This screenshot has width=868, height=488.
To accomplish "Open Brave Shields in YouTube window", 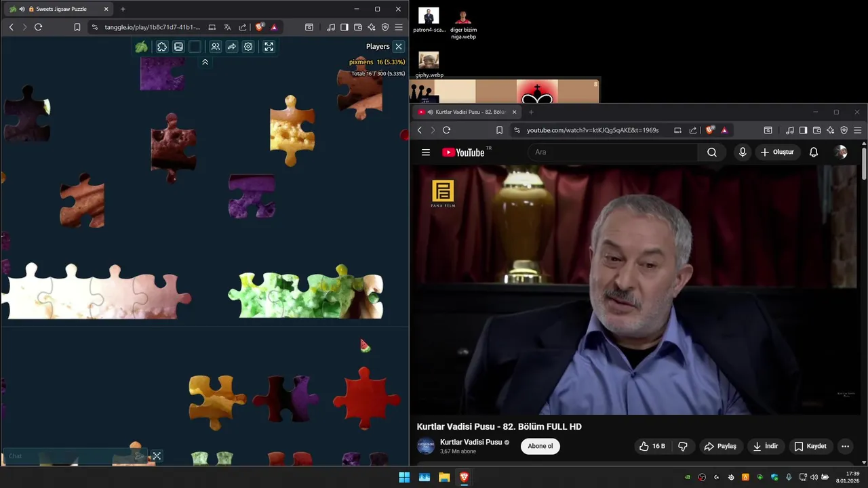I will 710,130.
